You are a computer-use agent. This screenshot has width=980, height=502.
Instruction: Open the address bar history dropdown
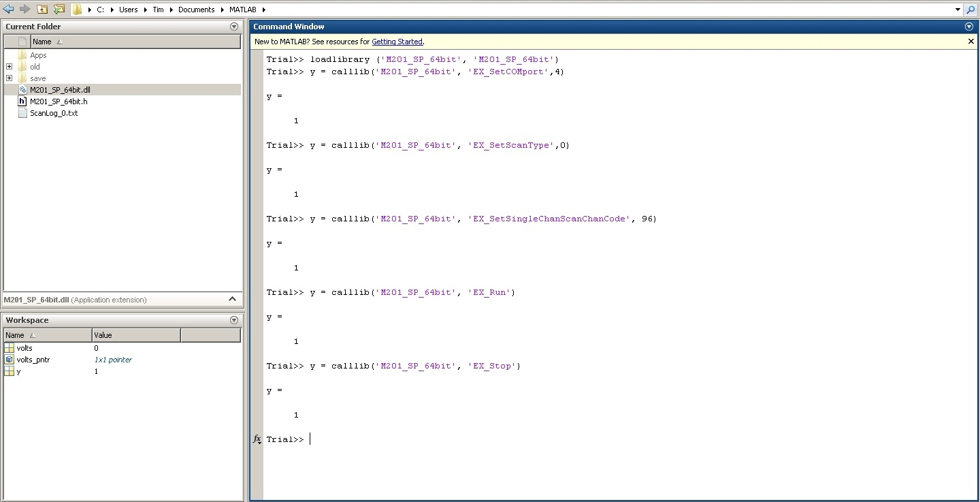pyautogui.click(x=958, y=10)
